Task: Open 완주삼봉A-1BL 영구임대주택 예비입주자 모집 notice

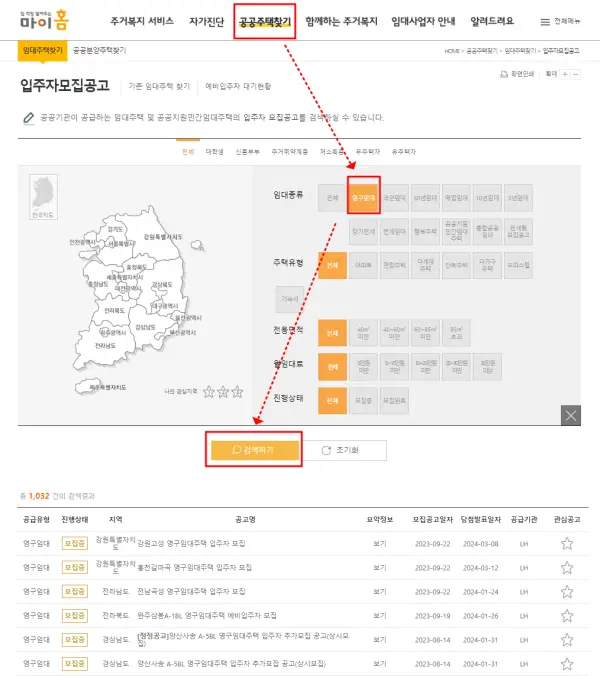Action: click(x=207, y=616)
